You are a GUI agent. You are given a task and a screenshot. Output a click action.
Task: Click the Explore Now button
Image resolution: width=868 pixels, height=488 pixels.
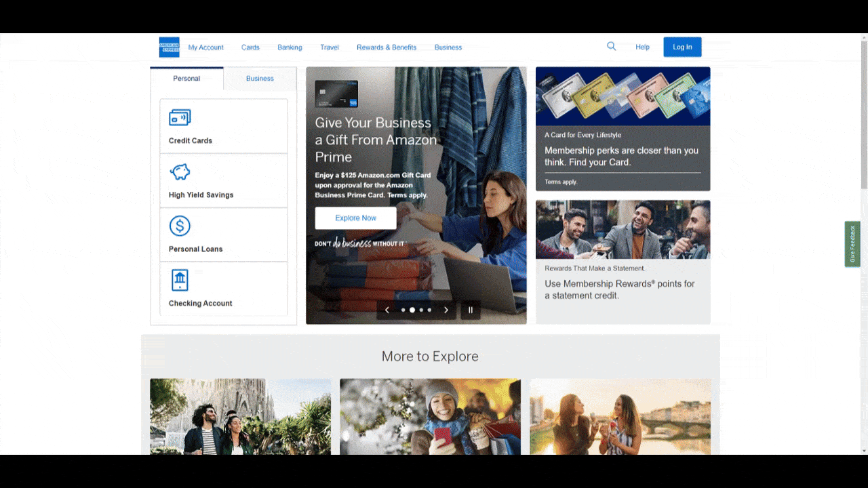click(355, 218)
